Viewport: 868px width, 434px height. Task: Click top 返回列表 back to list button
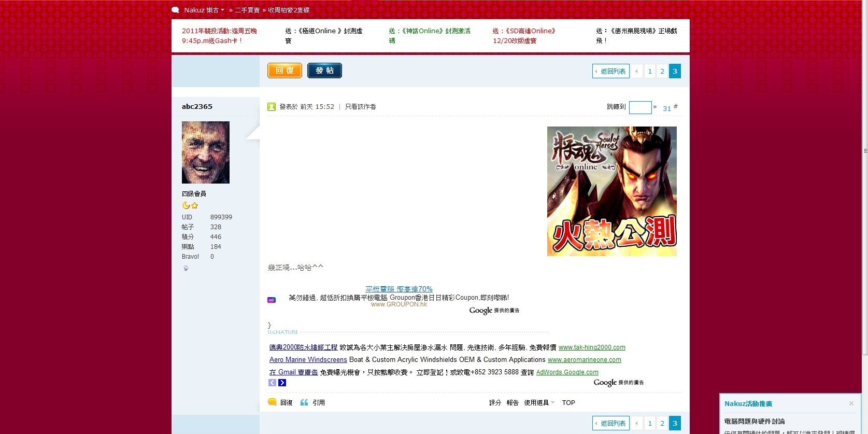pos(611,71)
